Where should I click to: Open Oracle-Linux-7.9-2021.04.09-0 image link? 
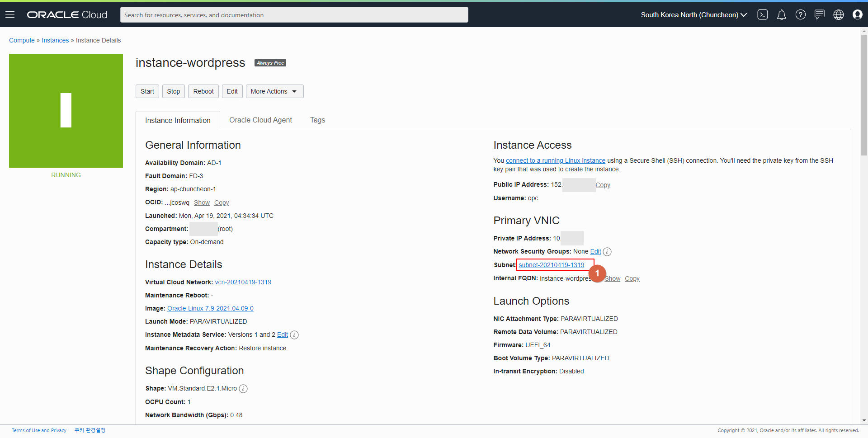tap(210, 308)
